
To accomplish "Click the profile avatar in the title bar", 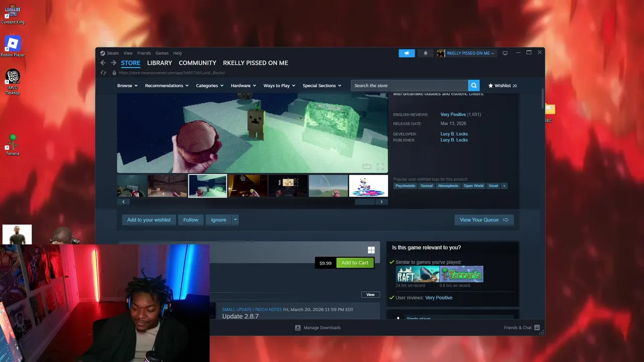I will [441, 53].
